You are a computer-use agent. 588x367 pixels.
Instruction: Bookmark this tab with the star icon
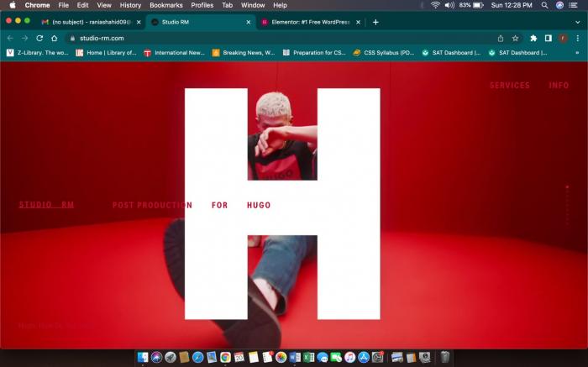(515, 39)
